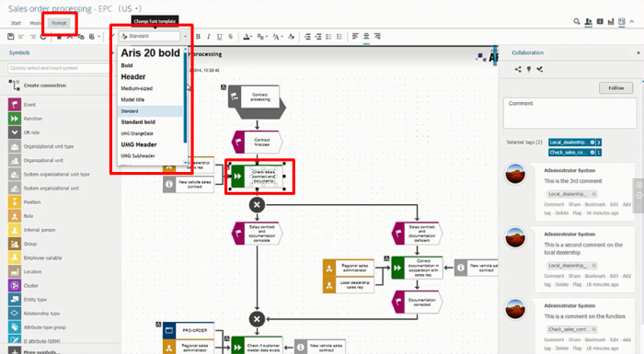The image size is (644, 354).
Task: Select the Function symbol icon
Action: pyautogui.click(x=15, y=119)
